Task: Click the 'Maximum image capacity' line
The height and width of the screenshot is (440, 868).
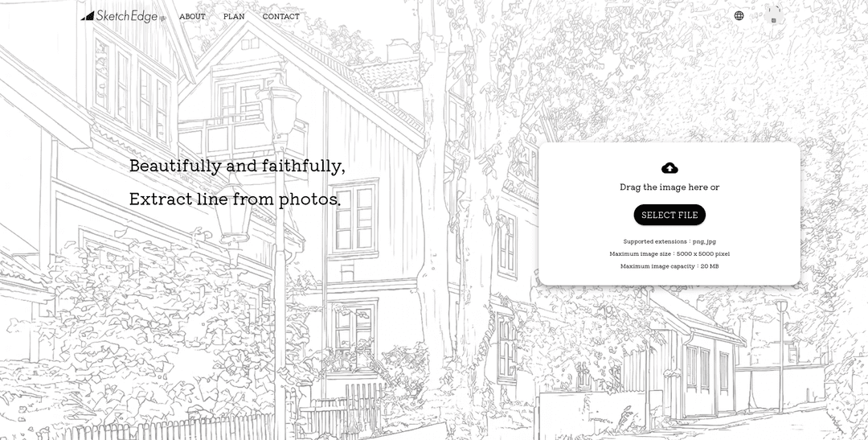Action: pos(669,266)
